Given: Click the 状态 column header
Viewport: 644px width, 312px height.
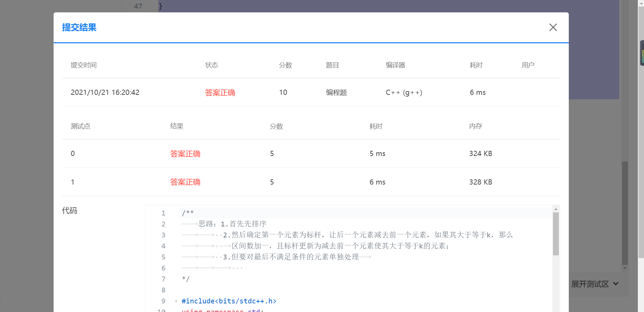Looking at the screenshot, I should [212, 65].
